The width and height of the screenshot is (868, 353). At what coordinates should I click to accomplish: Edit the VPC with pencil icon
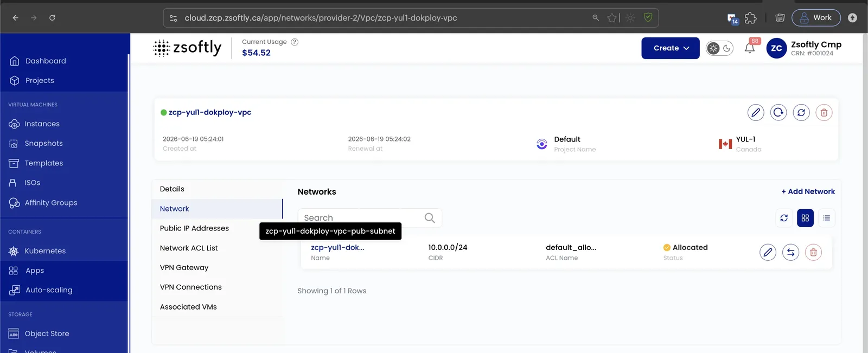[756, 112]
